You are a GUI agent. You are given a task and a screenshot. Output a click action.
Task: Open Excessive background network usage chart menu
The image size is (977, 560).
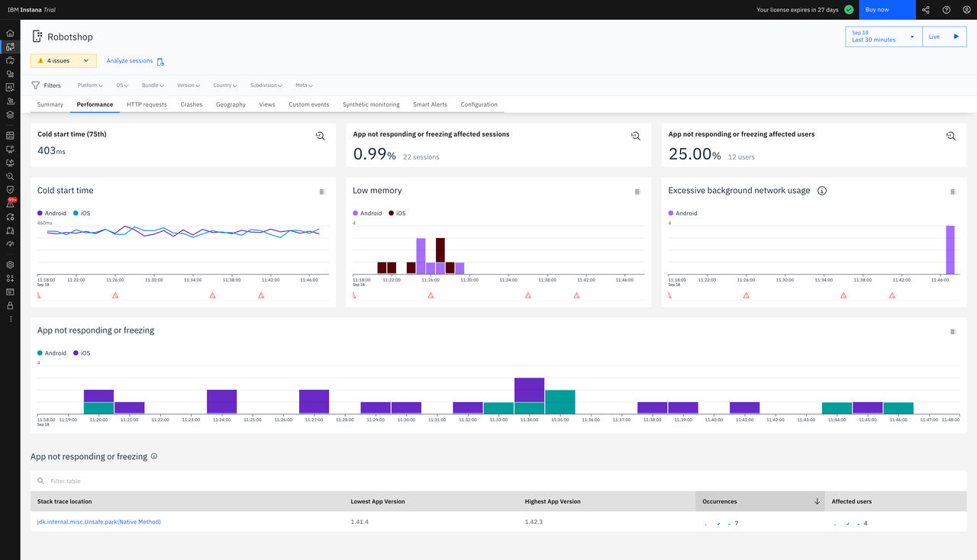[x=953, y=192]
